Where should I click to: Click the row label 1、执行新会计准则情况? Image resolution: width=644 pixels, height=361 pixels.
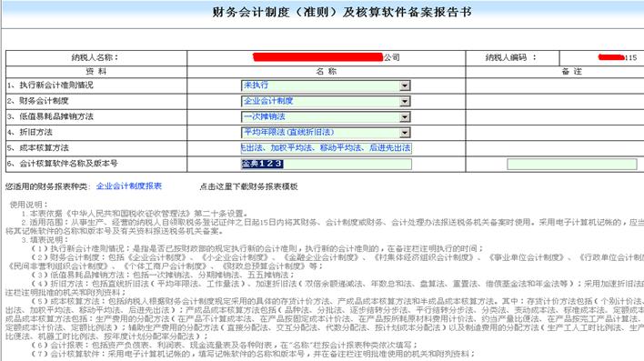(x=50, y=85)
